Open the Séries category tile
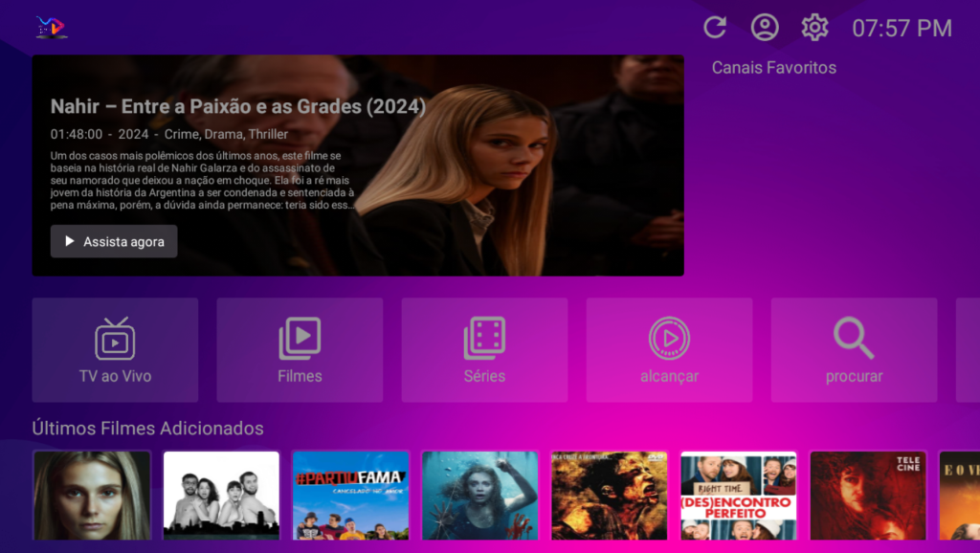The image size is (980, 553). pos(484,350)
